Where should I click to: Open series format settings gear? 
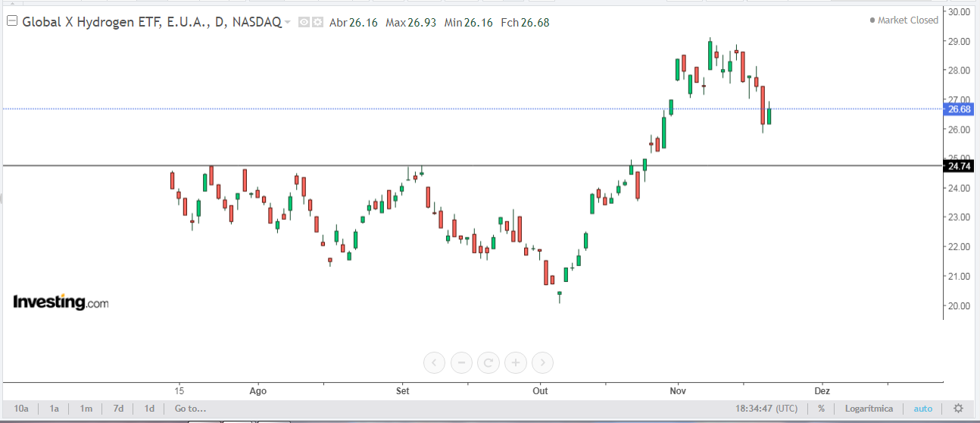[x=317, y=23]
